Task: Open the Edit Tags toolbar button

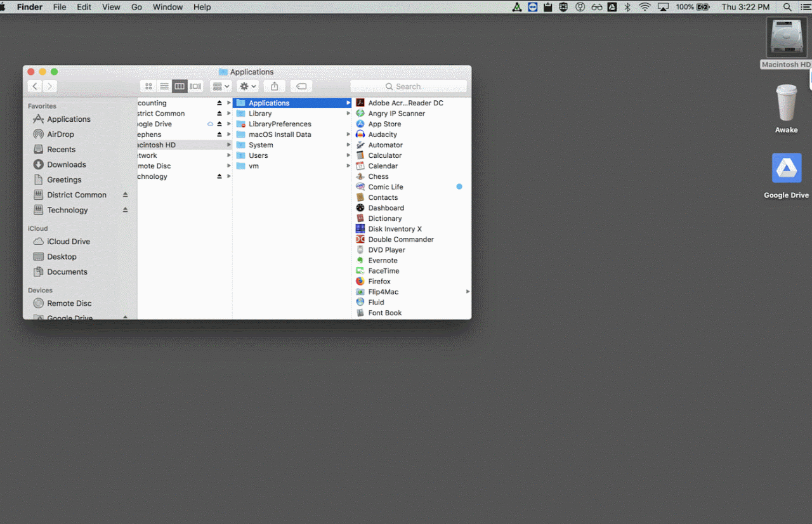Action: (301, 86)
